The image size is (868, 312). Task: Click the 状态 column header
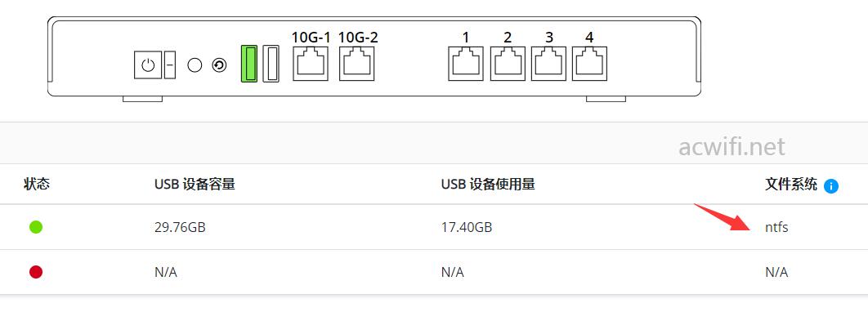point(37,185)
